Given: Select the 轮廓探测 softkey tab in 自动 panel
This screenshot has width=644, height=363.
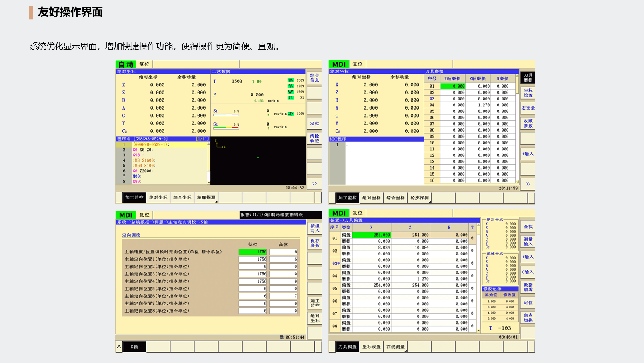Looking at the screenshot, I should (x=206, y=197).
